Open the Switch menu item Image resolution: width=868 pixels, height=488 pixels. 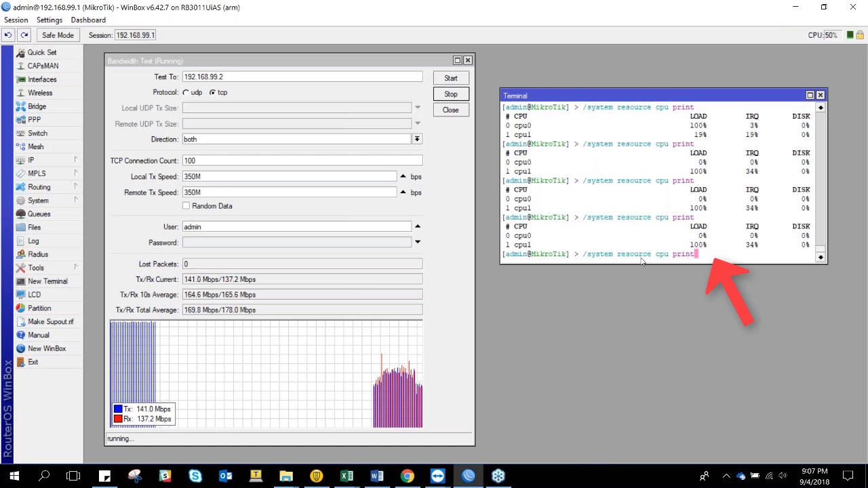point(37,133)
